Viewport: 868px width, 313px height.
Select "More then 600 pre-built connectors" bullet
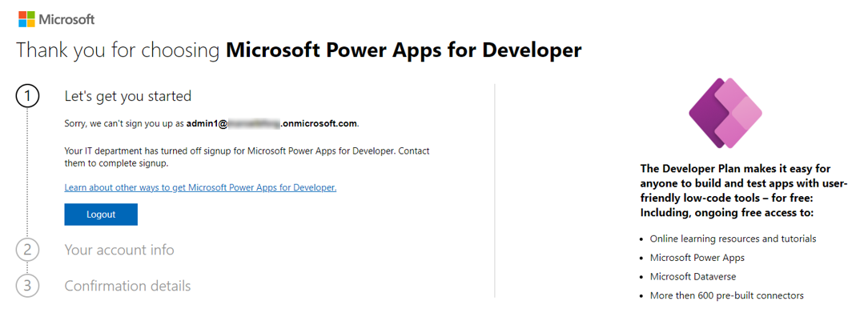[727, 295]
